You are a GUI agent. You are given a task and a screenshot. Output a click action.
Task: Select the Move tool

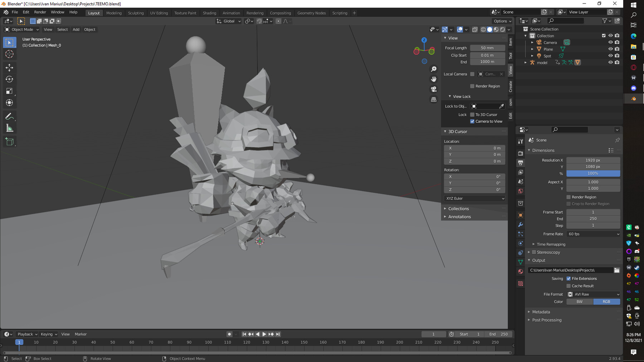point(10,67)
